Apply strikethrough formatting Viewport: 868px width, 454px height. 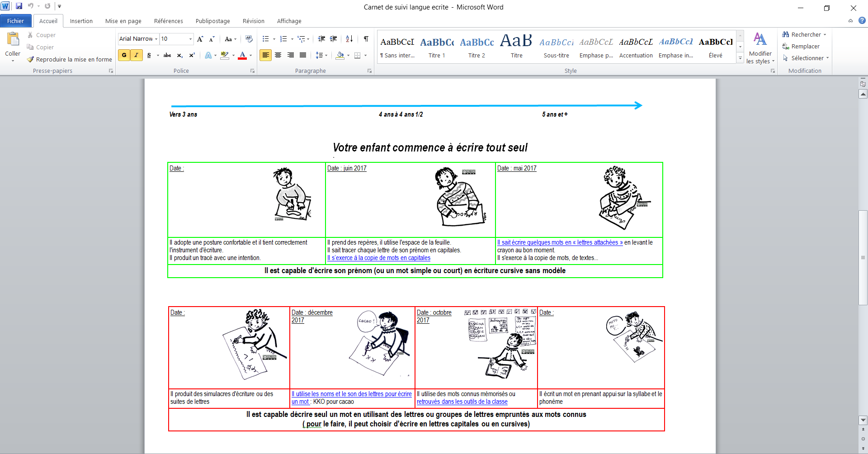tap(167, 55)
